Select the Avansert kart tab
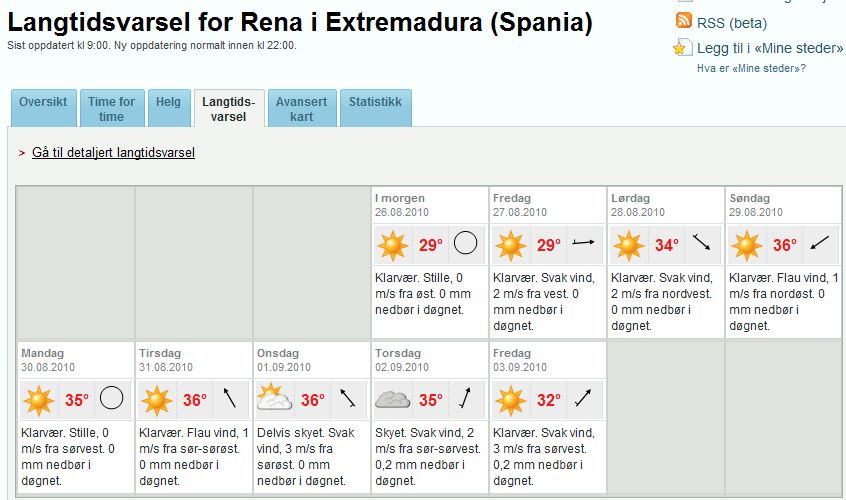 tap(302, 108)
